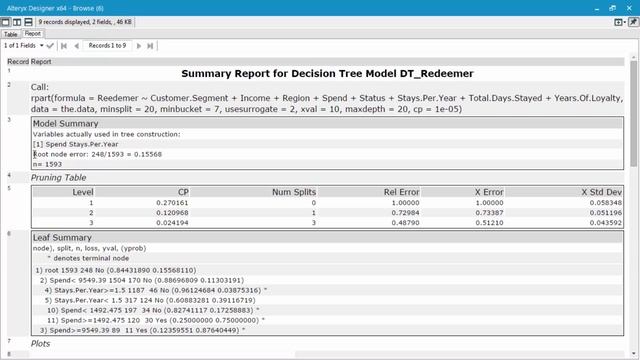Click the 'X Error' column header
Image resolution: width=640 pixels, height=360 pixels.
tap(489, 192)
